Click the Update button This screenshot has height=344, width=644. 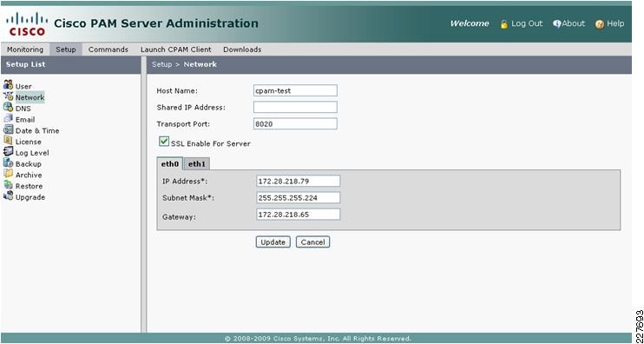click(x=273, y=242)
